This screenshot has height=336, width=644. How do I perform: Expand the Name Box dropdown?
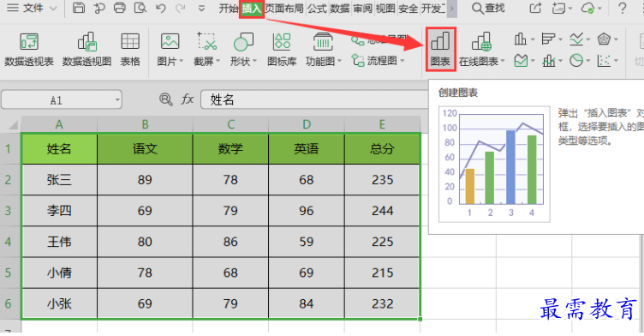tap(117, 100)
